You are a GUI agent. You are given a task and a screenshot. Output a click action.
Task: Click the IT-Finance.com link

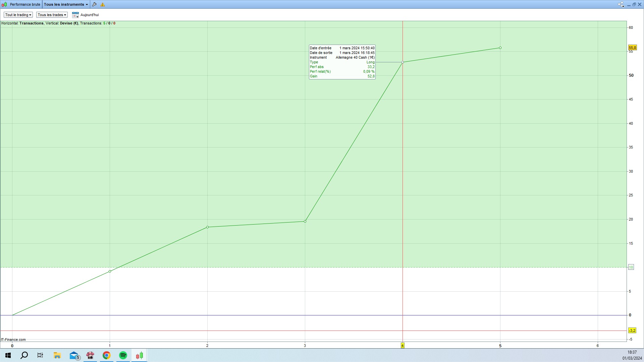[13, 340]
